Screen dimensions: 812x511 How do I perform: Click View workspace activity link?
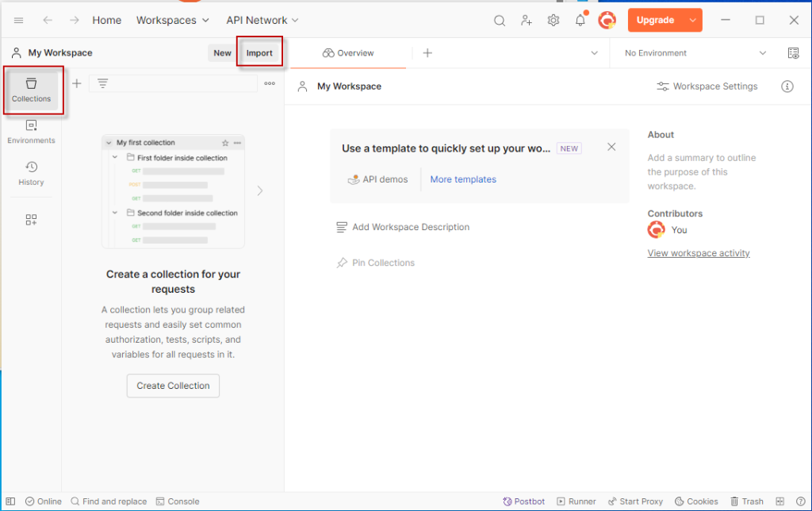[x=699, y=253]
